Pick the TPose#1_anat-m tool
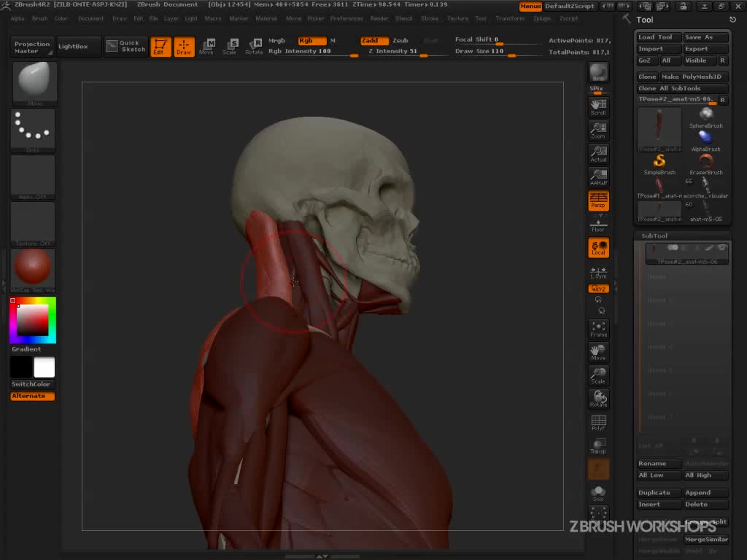The height and width of the screenshot is (560, 747). (659, 187)
